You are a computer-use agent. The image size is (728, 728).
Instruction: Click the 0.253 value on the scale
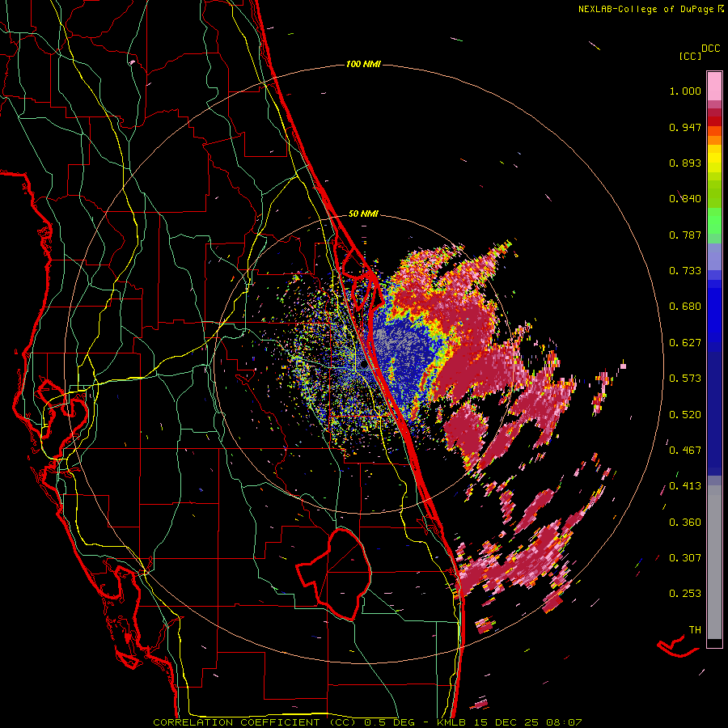point(685,594)
